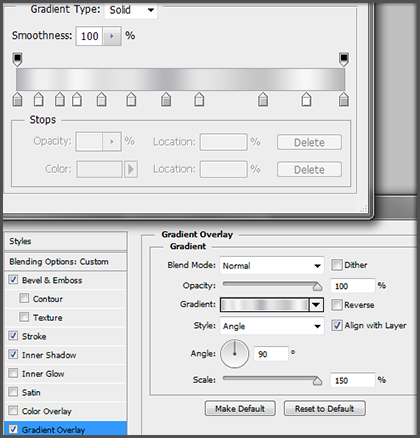Expand the gradient picker arrow

coord(316,305)
